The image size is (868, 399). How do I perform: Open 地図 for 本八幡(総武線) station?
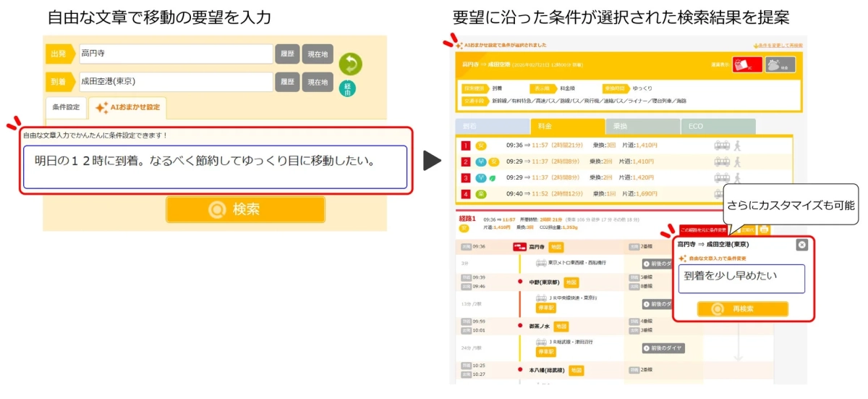pos(576,370)
